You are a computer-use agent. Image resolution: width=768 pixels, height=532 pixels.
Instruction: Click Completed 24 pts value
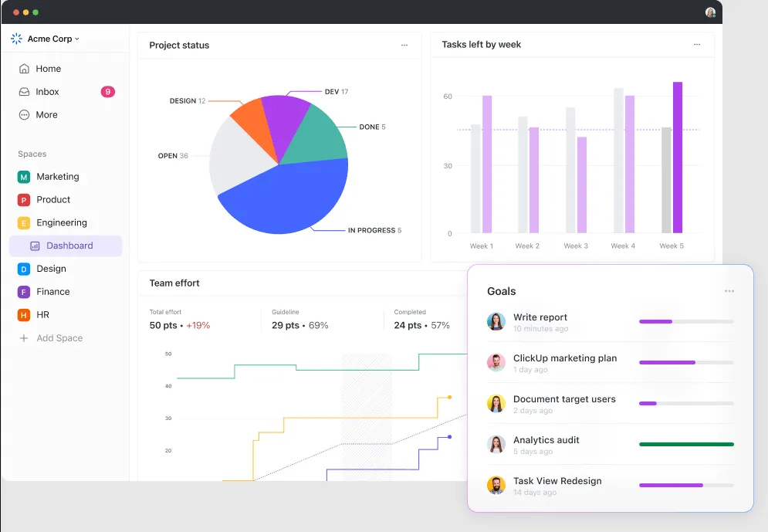(x=408, y=325)
